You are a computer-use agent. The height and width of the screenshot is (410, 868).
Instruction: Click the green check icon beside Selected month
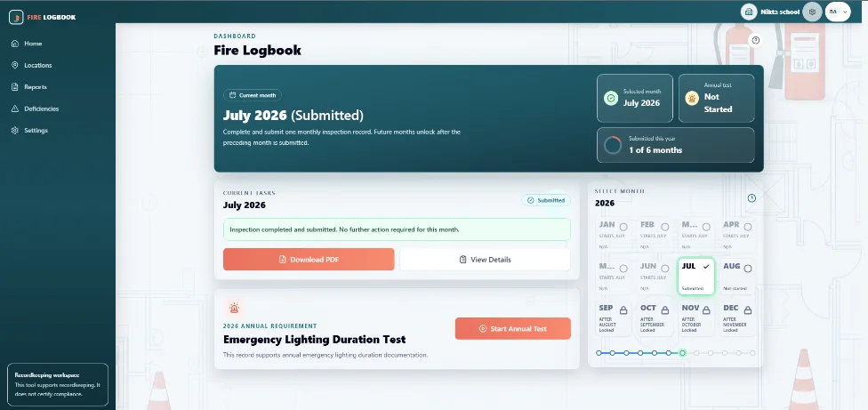tap(611, 99)
